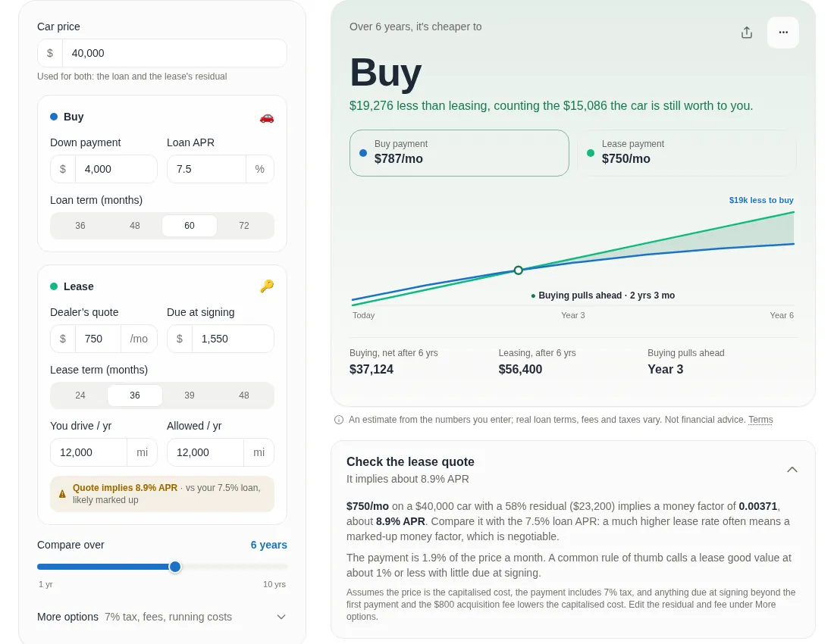Collapse the Check the lease quote panel
Image resolution: width=834 pixels, height=644 pixels.
[x=792, y=470]
